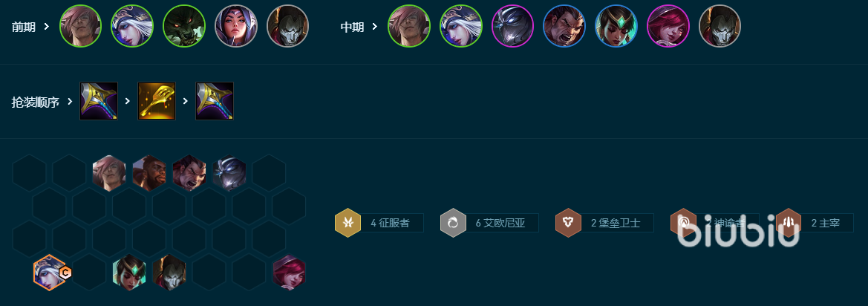Select the 中期 section label

coord(352,27)
